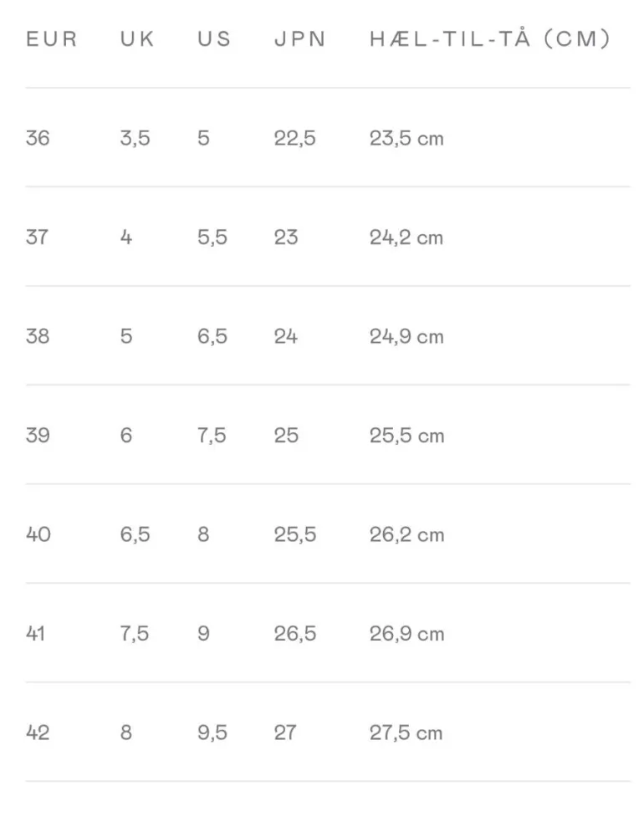Select EUR size 41 cell
The width and height of the screenshot is (644, 827).
(35, 634)
